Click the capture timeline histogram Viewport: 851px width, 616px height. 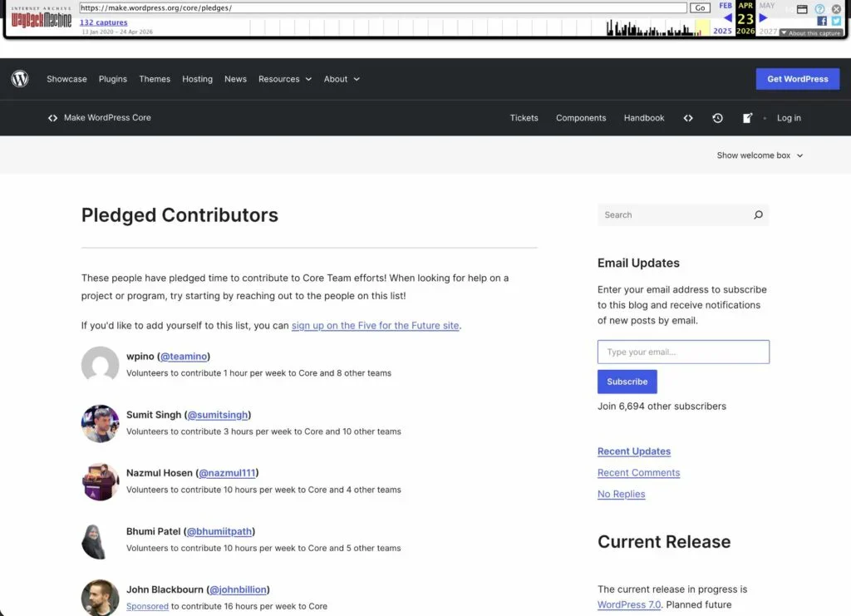click(x=480, y=27)
